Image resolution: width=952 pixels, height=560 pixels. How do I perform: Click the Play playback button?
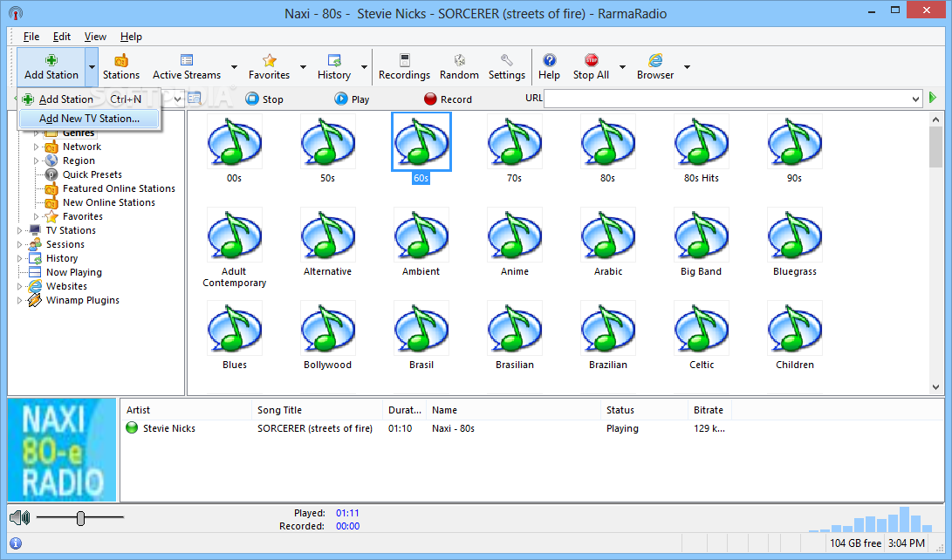pos(352,99)
